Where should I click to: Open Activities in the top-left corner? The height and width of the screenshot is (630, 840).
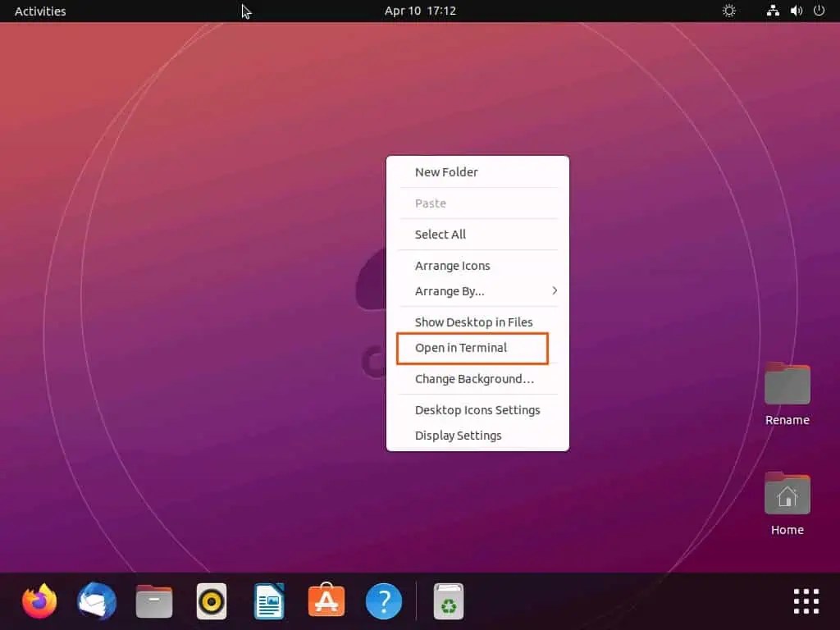tap(40, 11)
